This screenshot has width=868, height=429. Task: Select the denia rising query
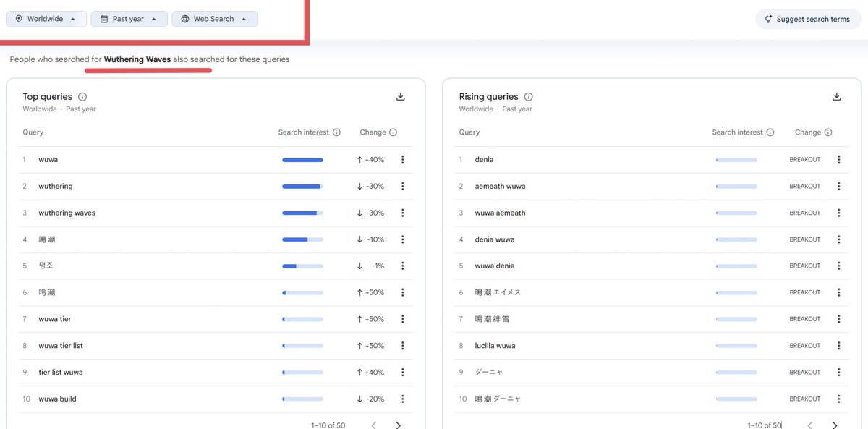485,160
